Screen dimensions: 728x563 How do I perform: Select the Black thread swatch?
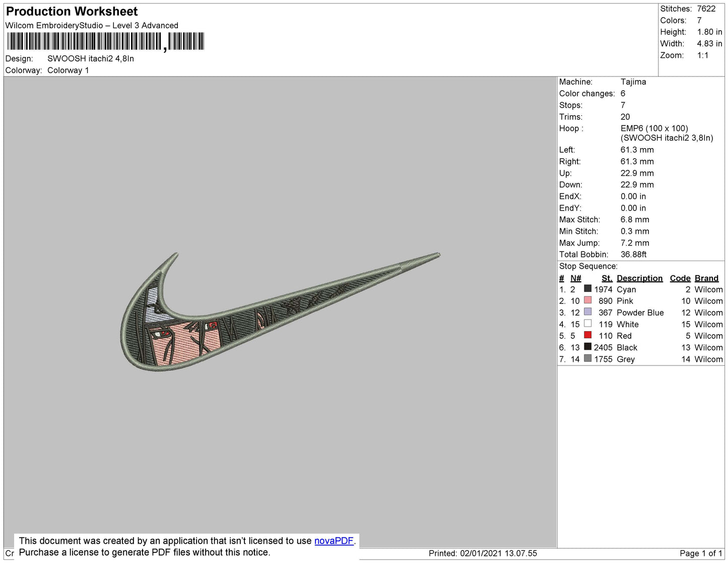(587, 347)
